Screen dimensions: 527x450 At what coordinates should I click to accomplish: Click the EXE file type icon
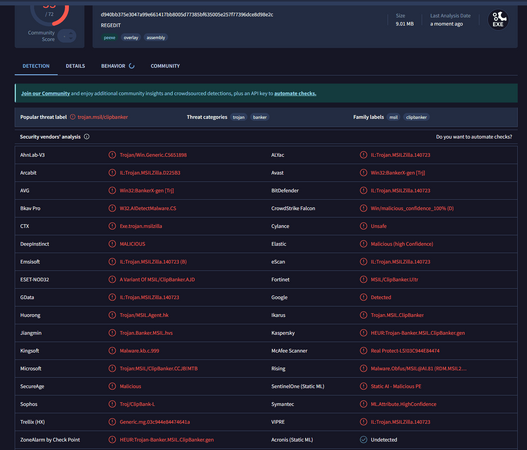498,20
